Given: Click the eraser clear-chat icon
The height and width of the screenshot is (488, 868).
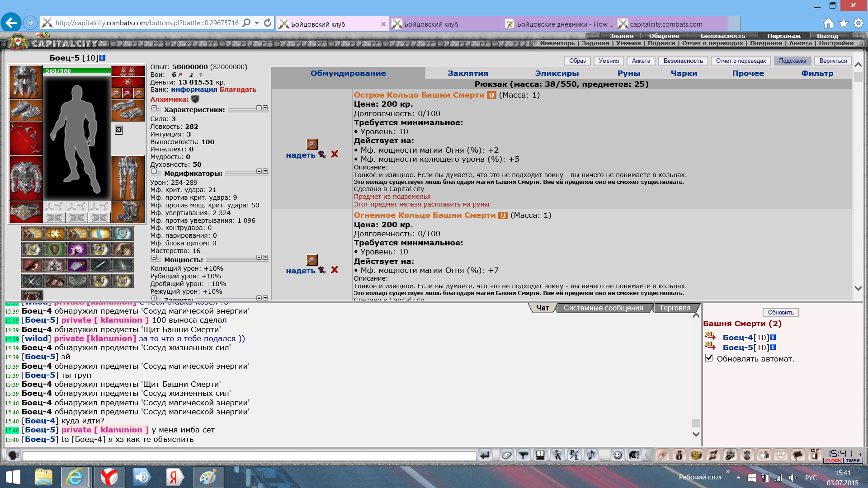Looking at the screenshot, I should pos(506,455).
